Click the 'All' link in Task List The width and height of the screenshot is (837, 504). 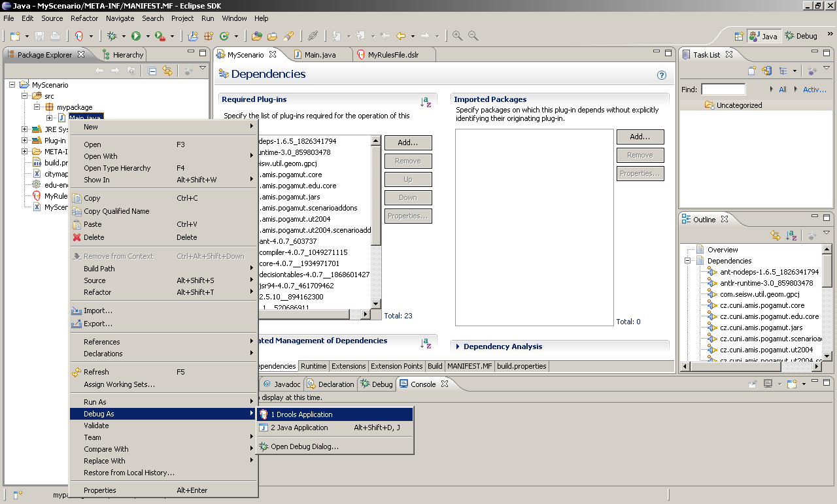tap(783, 90)
